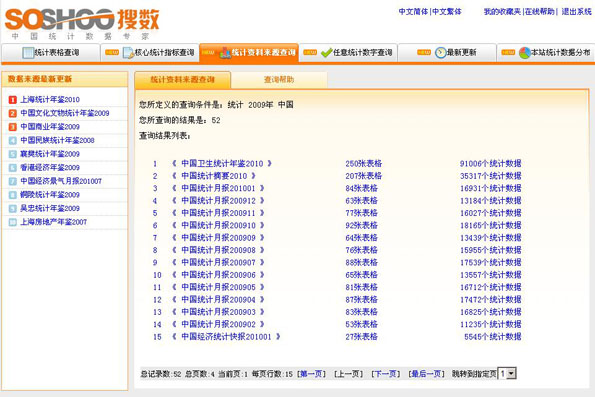This screenshot has width=595, height=397.
Task: Click number 9 badge beside 吴忠统计年鉴2009
Action: point(13,209)
